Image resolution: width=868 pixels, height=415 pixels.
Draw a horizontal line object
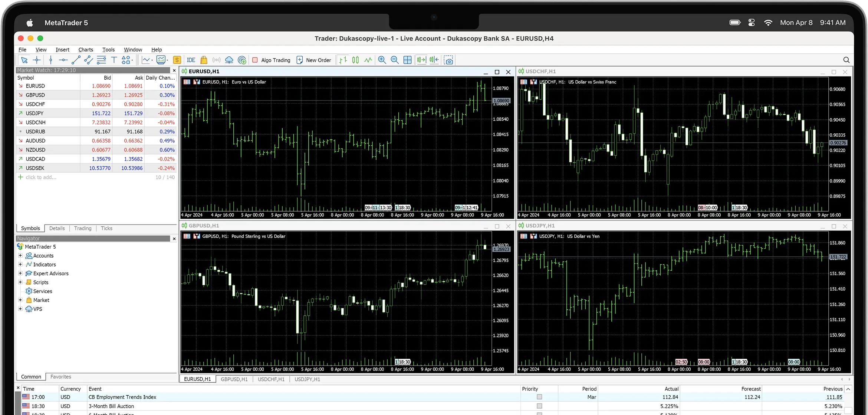(63, 60)
